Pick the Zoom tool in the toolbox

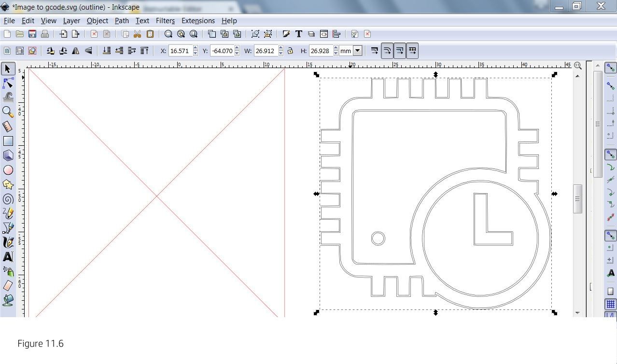point(8,112)
